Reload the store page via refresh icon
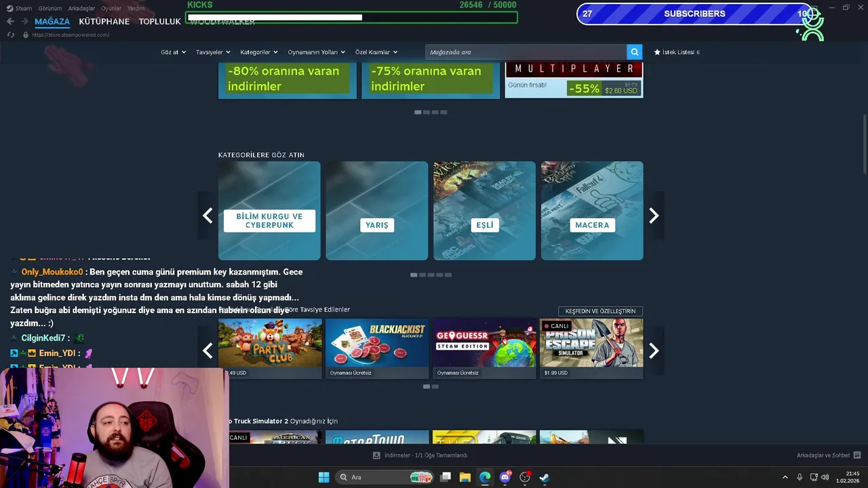The height and width of the screenshot is (488, 868). click(x=10, y=35)
